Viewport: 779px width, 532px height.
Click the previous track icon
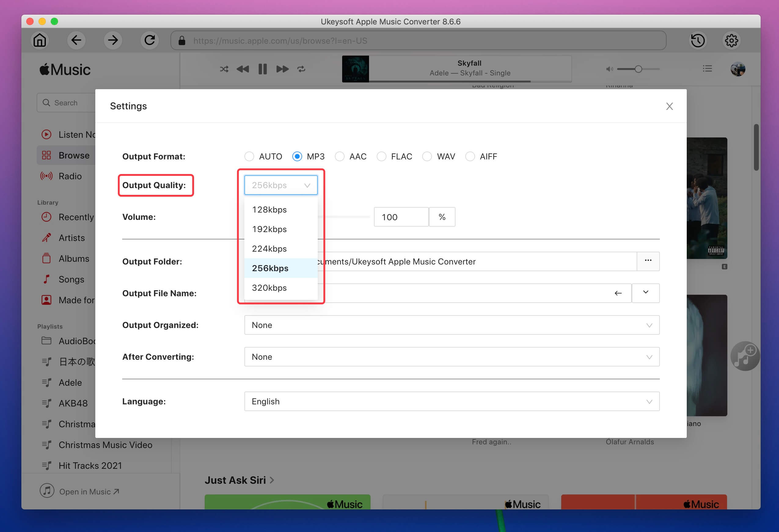(x=242, y=69)
